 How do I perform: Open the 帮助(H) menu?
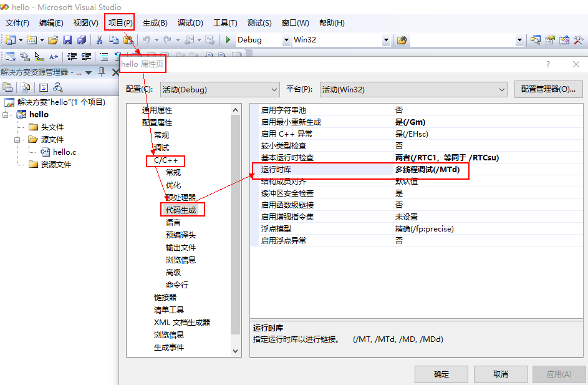pyautogui.click(x=332, y=23)
